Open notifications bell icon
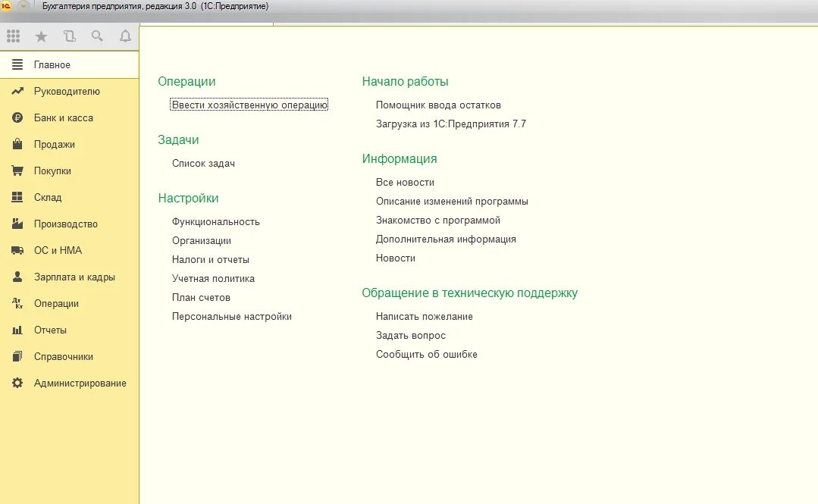This screenshot has width=818, height=504. [x=125, y=36]
